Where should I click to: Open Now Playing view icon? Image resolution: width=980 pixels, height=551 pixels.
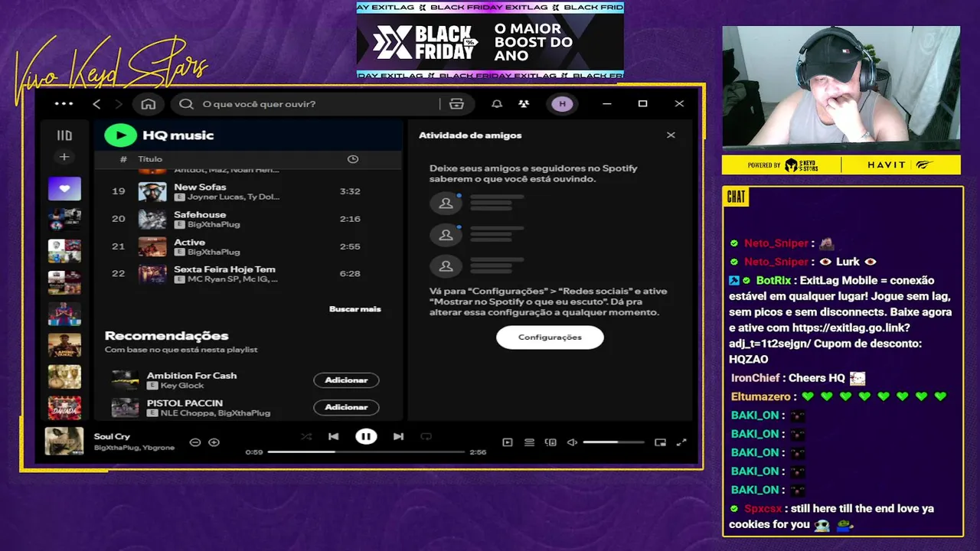point(507,442)
